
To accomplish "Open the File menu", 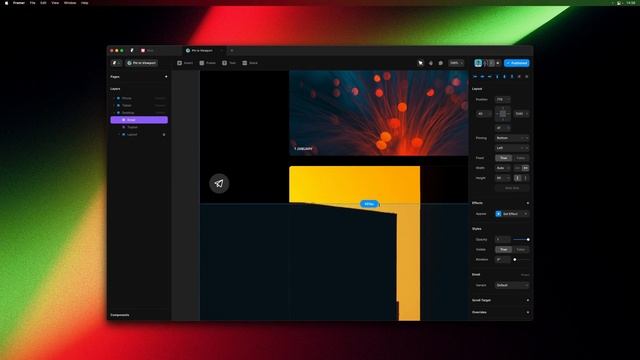I will pyautogui.click(x=33, y=3).
